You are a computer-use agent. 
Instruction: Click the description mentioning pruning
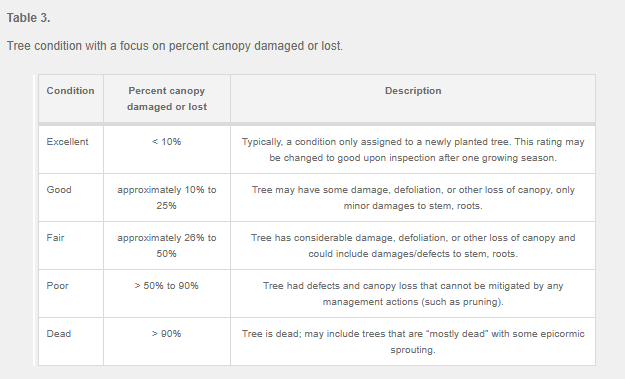pyautogui.click(x=413, y=294)
